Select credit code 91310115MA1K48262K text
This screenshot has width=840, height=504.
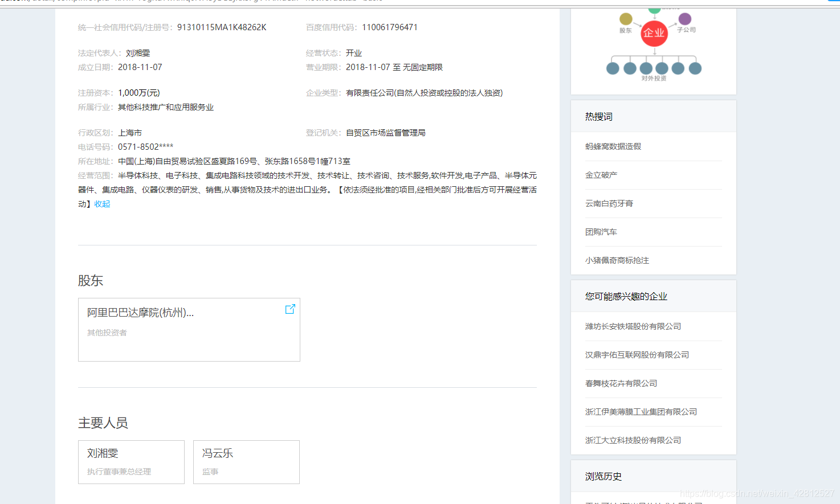(222, 27)
